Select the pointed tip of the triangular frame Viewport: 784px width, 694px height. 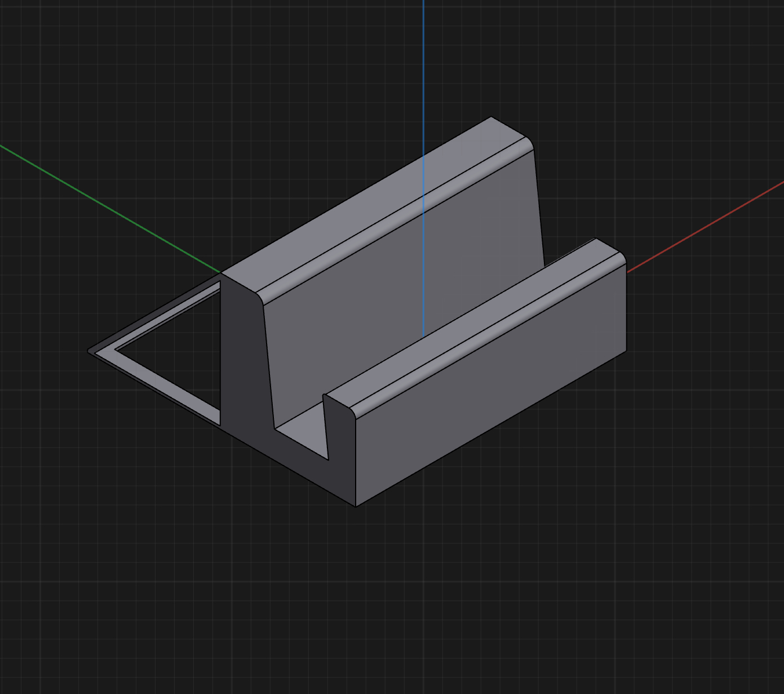click(89, 351)
